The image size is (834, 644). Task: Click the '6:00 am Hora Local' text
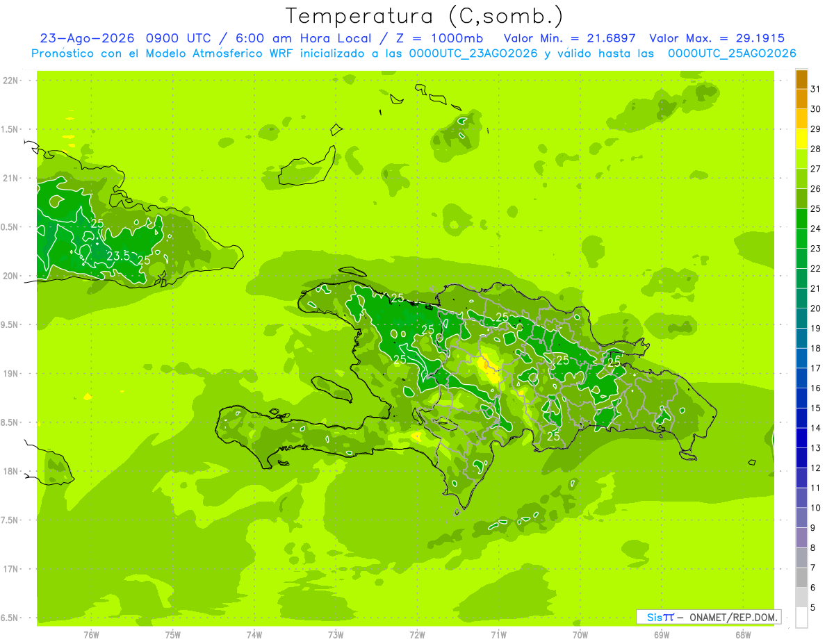[306, 38]
